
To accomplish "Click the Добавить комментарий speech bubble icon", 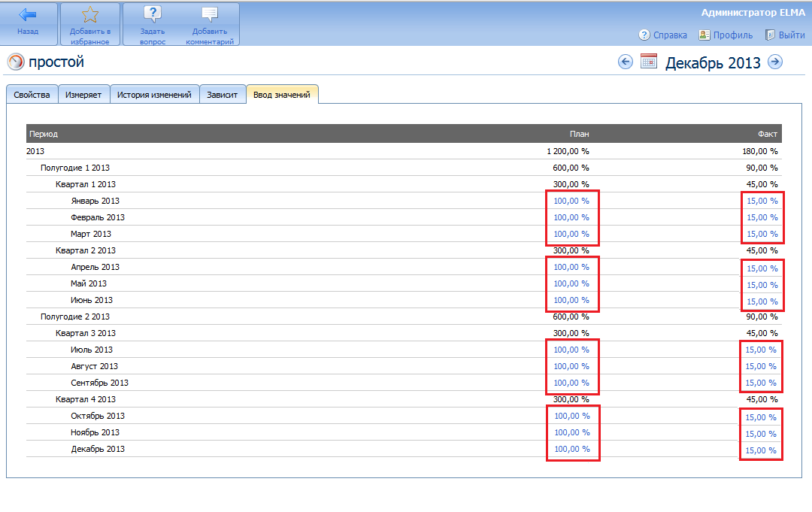I will pos(210,14).
